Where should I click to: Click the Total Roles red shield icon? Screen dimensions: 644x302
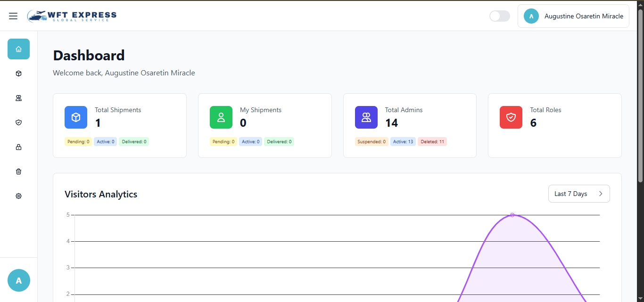(511, 117)
